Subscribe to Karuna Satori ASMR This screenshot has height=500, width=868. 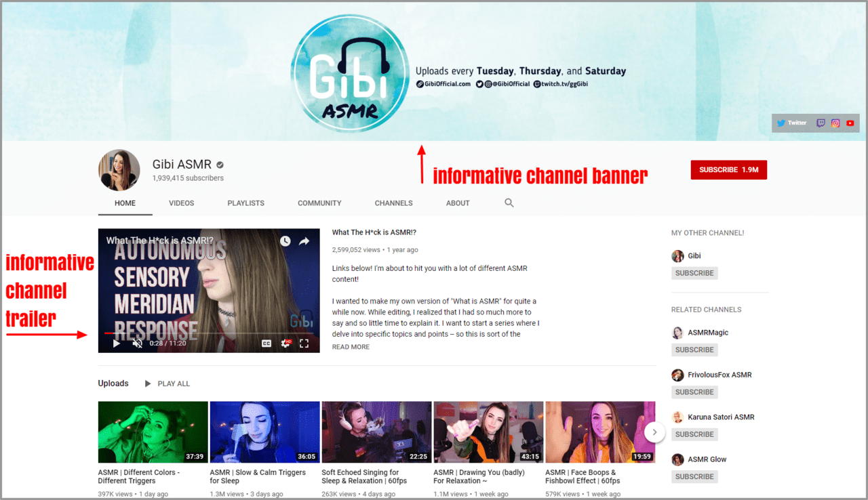[694, 434]
